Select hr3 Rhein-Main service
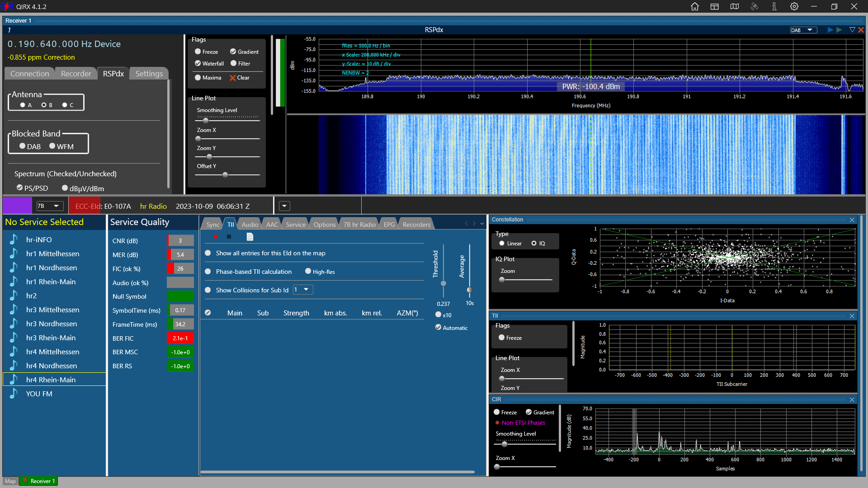The height and width of the screenshot is (488, 868). click(51, 338)
